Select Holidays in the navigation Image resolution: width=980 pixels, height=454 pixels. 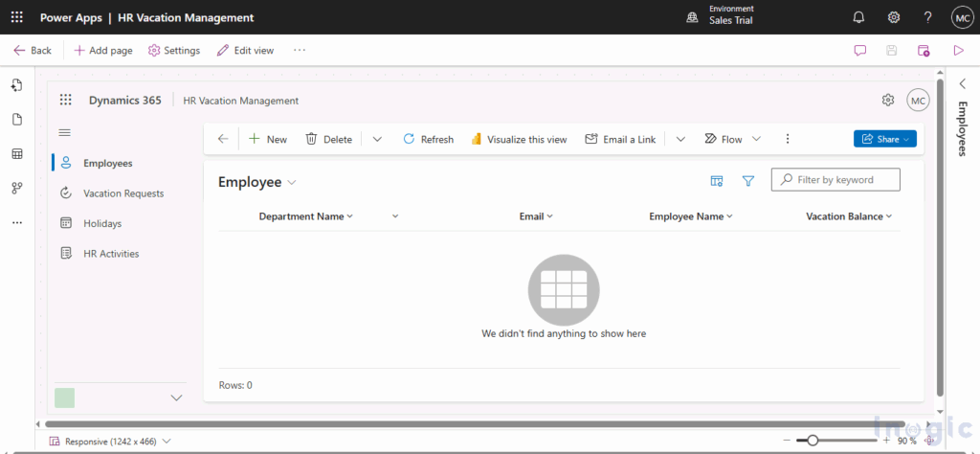[x=101, y=223]
